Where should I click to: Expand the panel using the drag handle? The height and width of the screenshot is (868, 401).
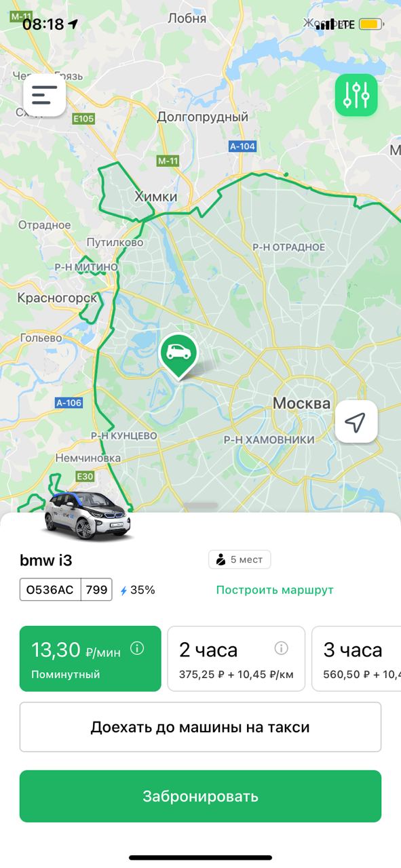click(201, 506)
